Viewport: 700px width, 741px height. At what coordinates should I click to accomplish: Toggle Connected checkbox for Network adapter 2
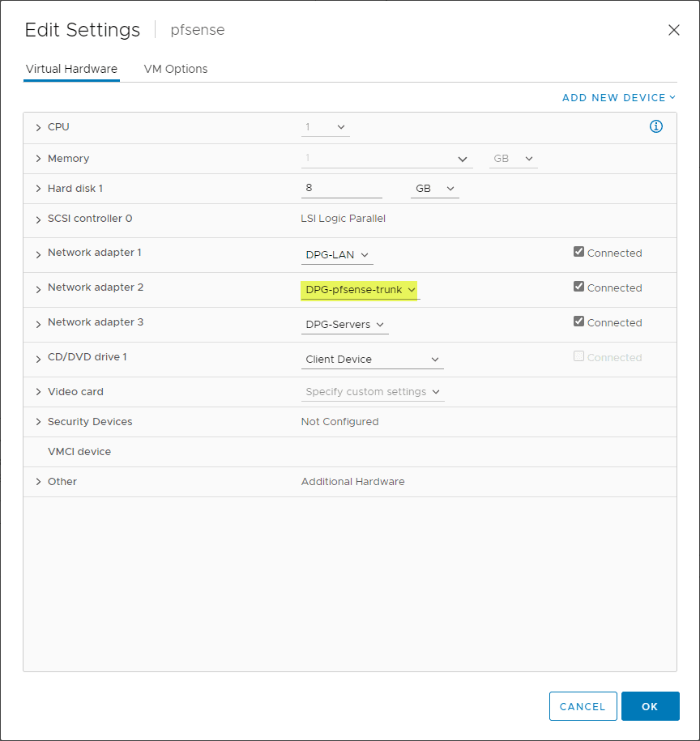[578, 287]
